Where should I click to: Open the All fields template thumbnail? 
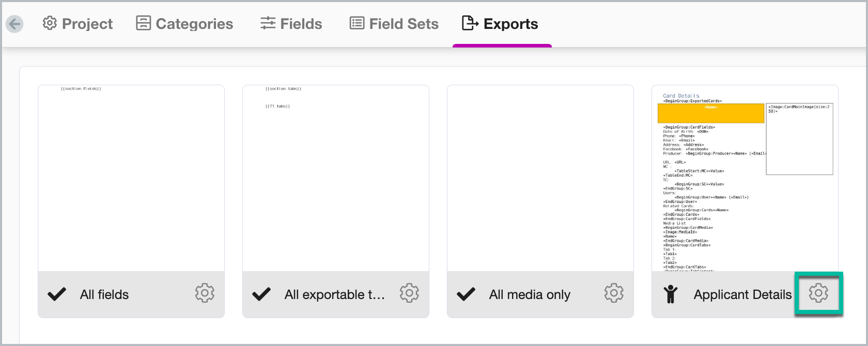tap(131, 178)
